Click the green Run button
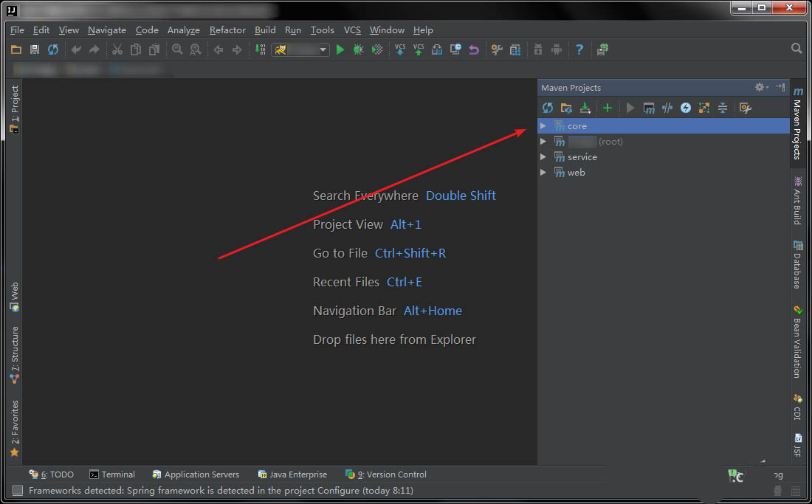Screen dimensions: 812x504 click(x=340, y=49)
